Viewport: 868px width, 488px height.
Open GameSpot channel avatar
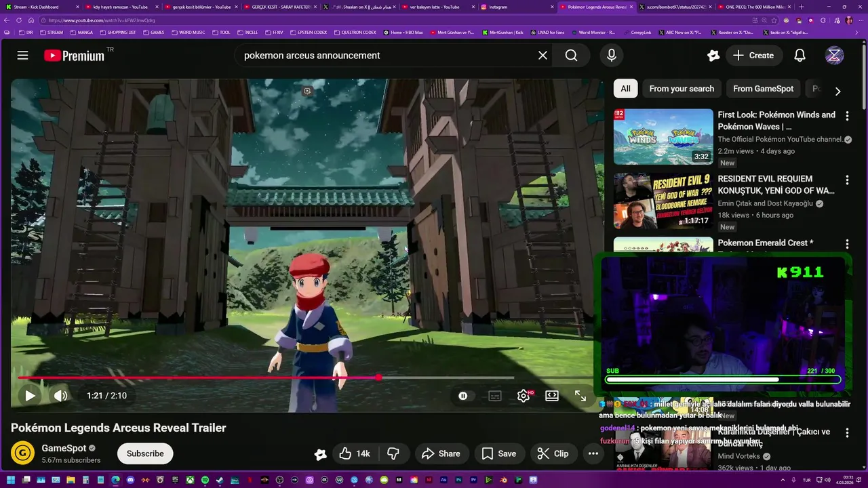point(22,453)
